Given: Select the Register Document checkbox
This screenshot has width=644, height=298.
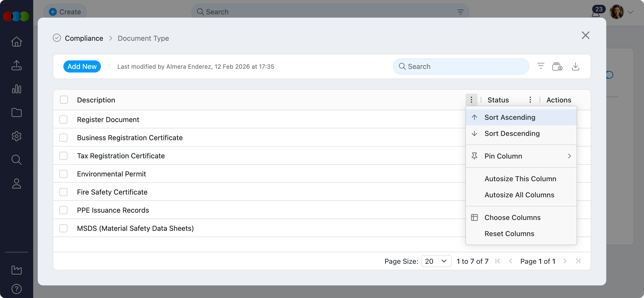Looking at the screenshot, I should [x=64, y=120].
